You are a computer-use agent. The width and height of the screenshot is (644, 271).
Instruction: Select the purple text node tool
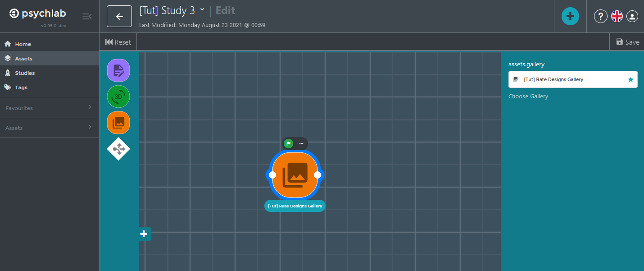point(118,70)
